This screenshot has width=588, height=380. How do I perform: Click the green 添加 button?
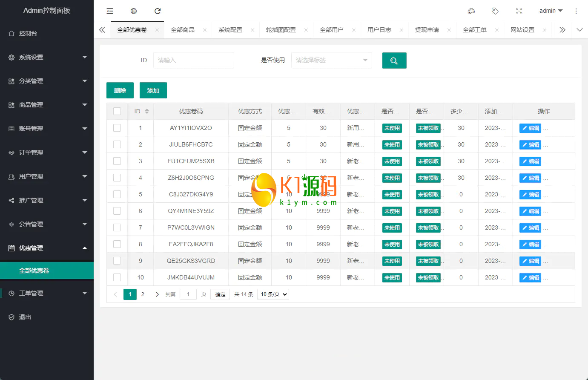point(153,90)
